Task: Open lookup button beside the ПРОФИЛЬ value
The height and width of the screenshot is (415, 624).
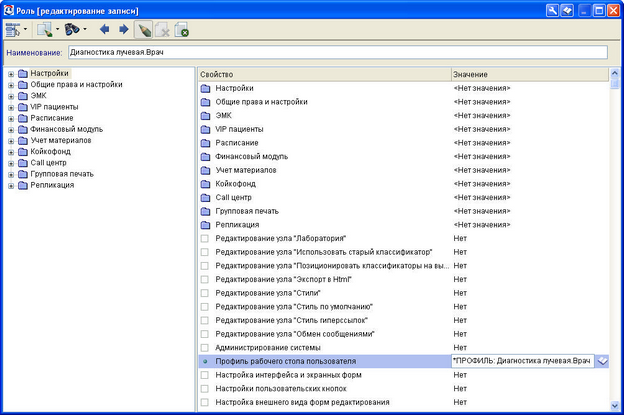Action: coord(602,361)
